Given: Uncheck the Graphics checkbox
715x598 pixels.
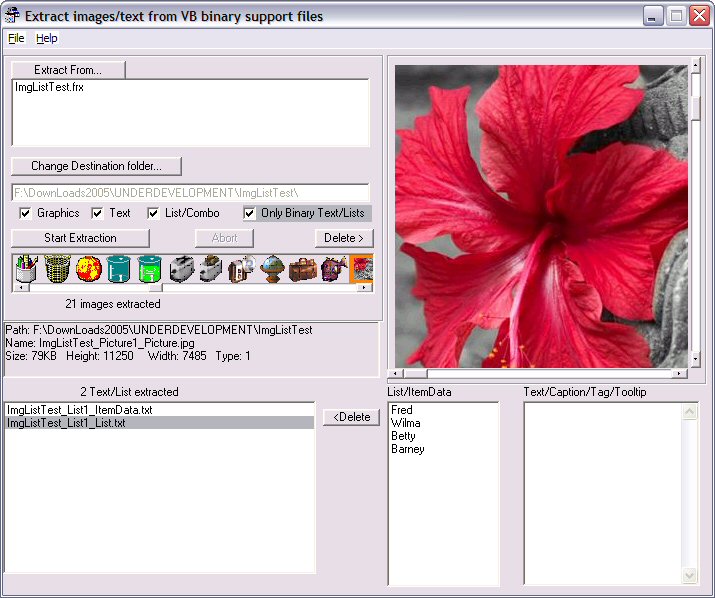Looking at the screenshot, I should (x=25, y=213).
